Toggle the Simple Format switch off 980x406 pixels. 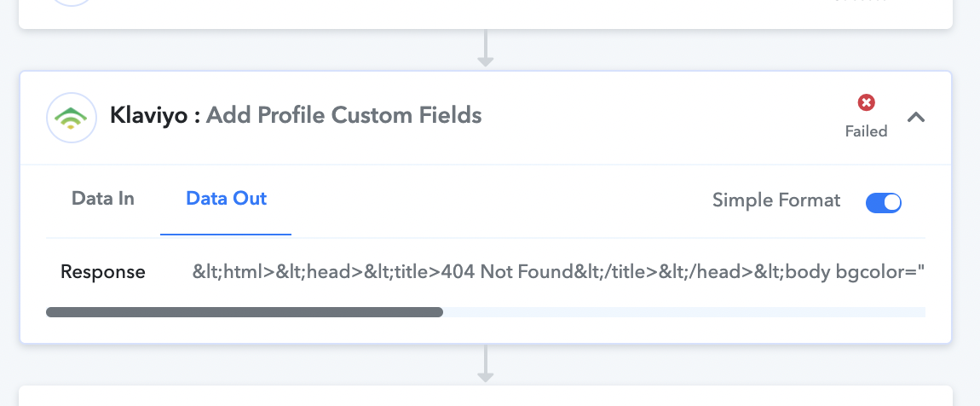click(883, 202)
